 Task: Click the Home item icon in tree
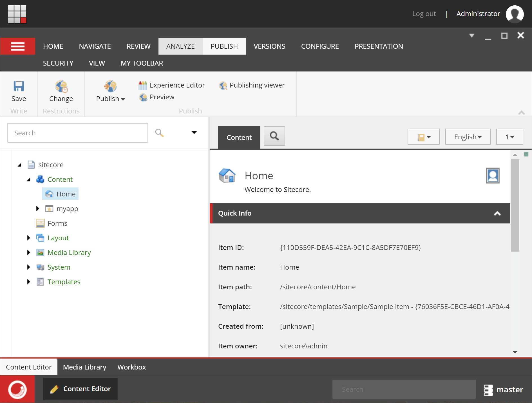tap(49, 194)
